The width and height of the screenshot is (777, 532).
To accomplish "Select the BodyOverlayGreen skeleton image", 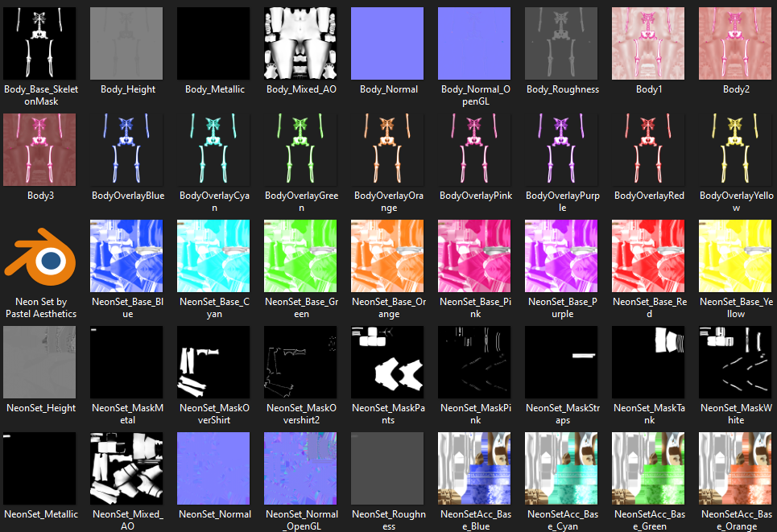I will pyautogui.click(x=300, y=150).
